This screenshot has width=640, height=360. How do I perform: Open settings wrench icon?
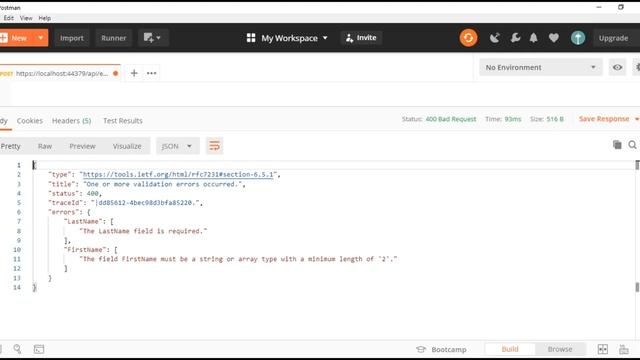515,38
